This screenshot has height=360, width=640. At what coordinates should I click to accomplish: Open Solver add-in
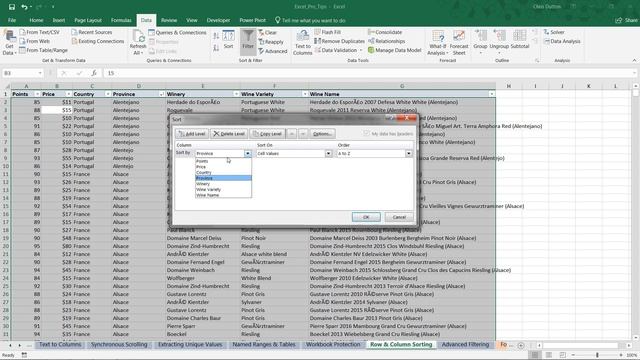(x=554, y=32)
